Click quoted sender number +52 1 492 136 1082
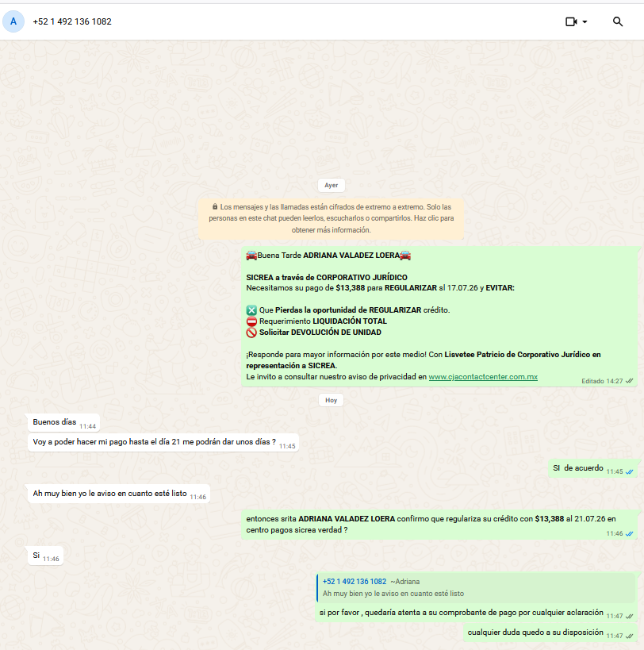This screenshot has height=650, width=644. click(x=355, y=582)
